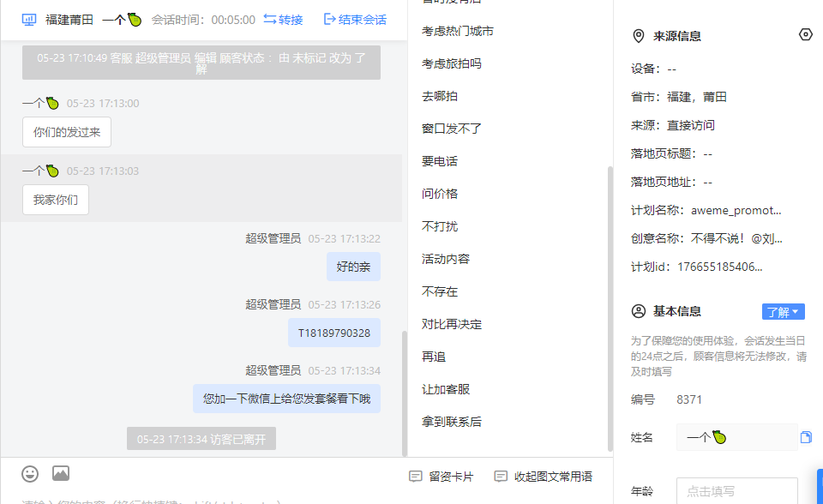This screenshot has height=504, width=823.
Task: Click the 年龄 点击填写 input field
Action: (x=737, y=491)
